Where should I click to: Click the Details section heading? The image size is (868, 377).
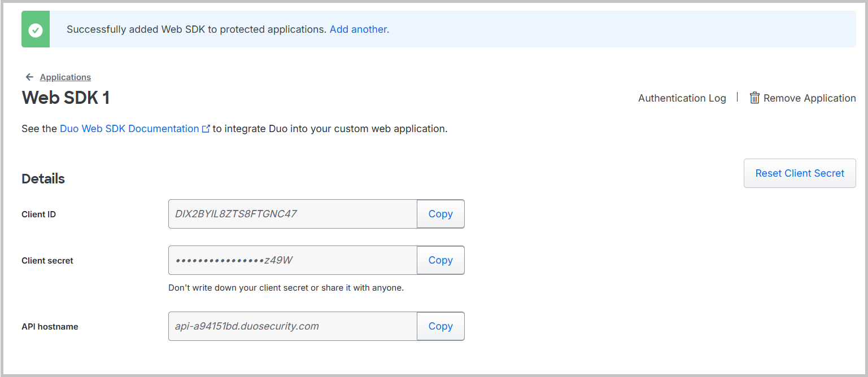point(43,179)
